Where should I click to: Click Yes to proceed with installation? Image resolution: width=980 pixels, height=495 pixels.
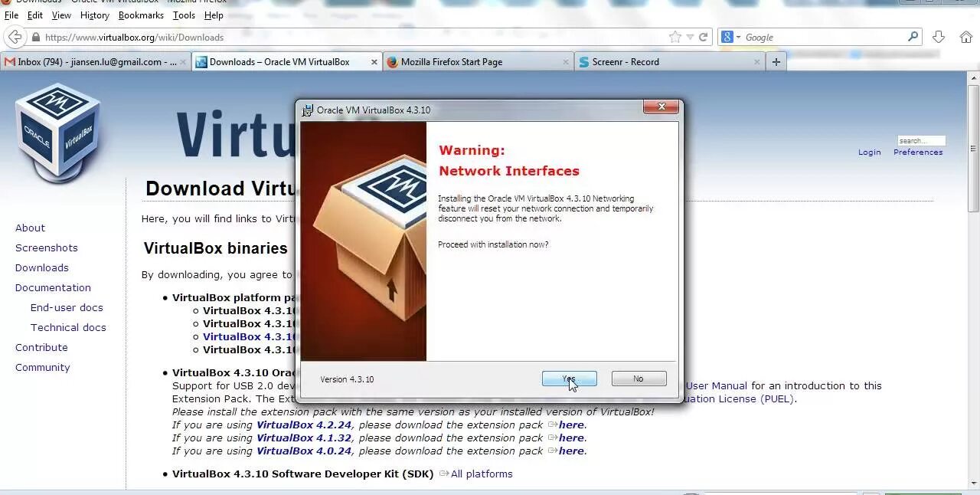(x=569, y=379)
